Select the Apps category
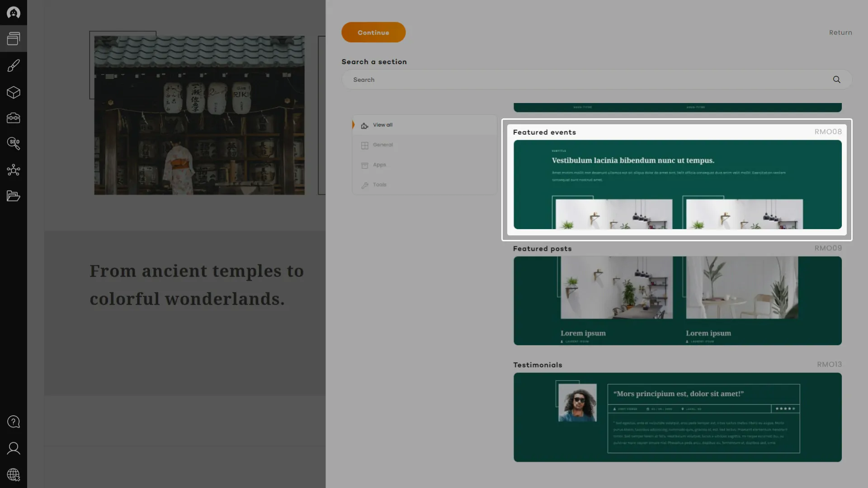Screen dimensions: 868x488 [x=379, y=165]
